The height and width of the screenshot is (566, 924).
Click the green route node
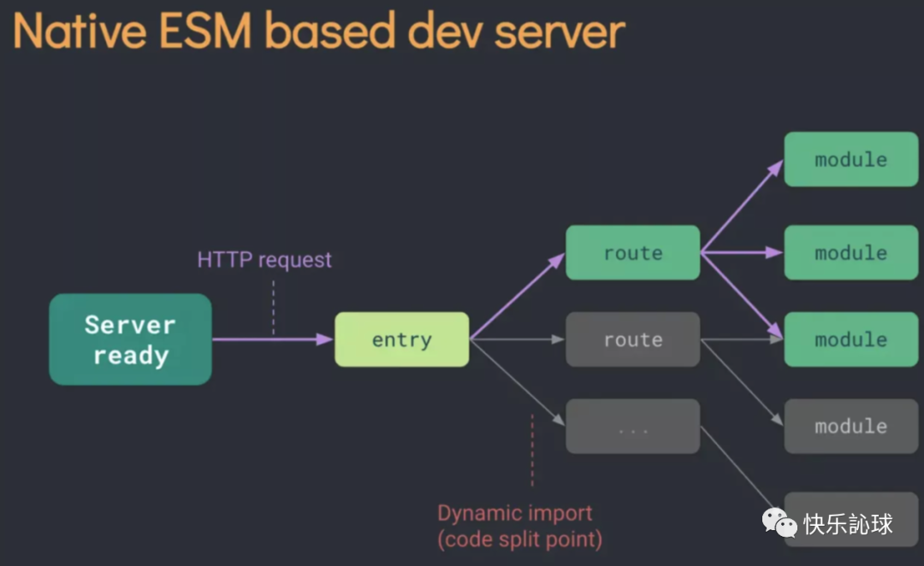632,253
